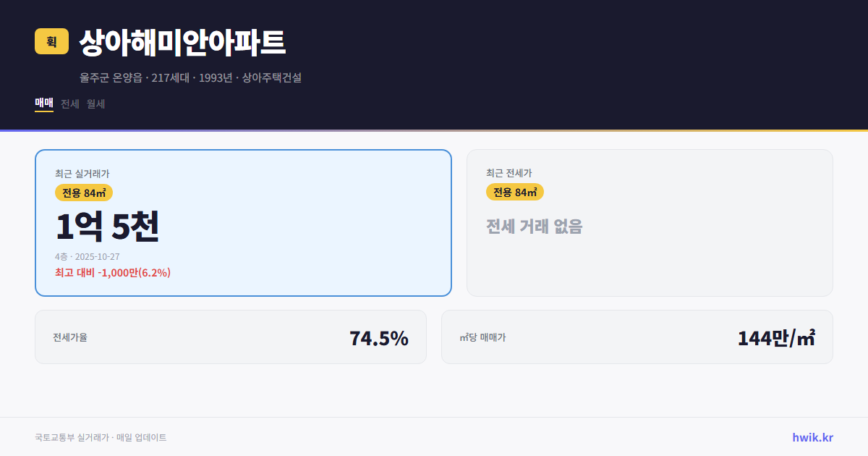Click the red 최고 대비 -1,000만(6.2%) indicator

[x=111, y=272]
